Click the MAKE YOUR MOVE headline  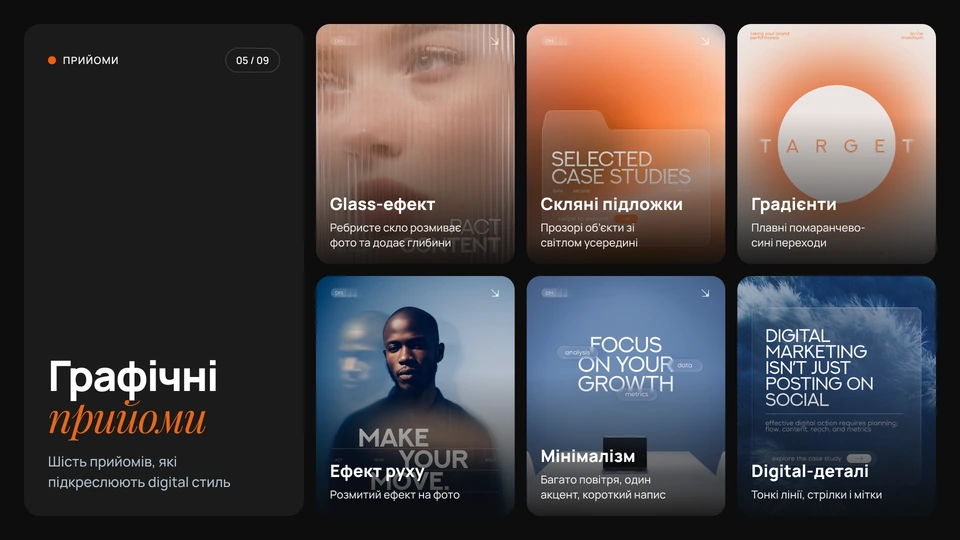(413, 458)
